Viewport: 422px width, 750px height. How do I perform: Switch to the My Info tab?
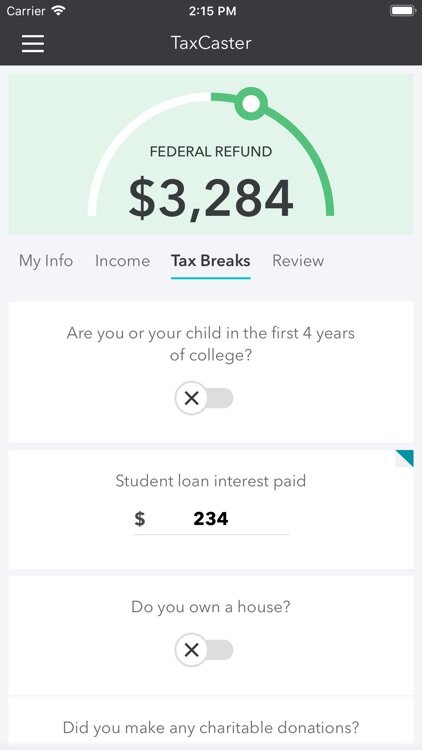coord(46,261)
